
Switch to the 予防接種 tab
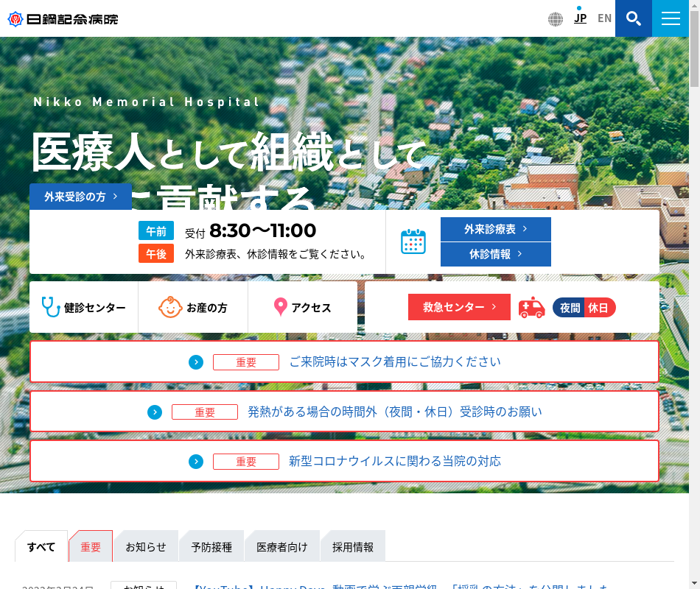coord(211,547)
